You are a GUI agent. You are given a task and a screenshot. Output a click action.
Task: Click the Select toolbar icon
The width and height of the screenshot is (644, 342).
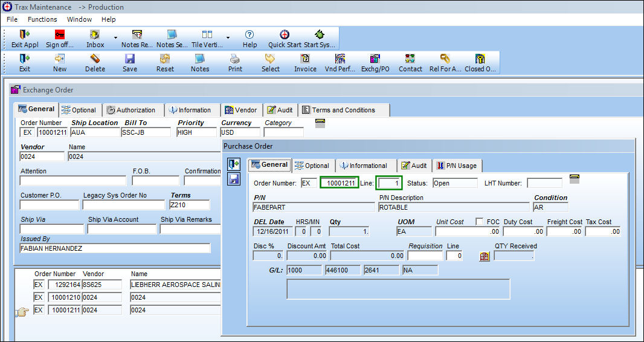(270, 63)
